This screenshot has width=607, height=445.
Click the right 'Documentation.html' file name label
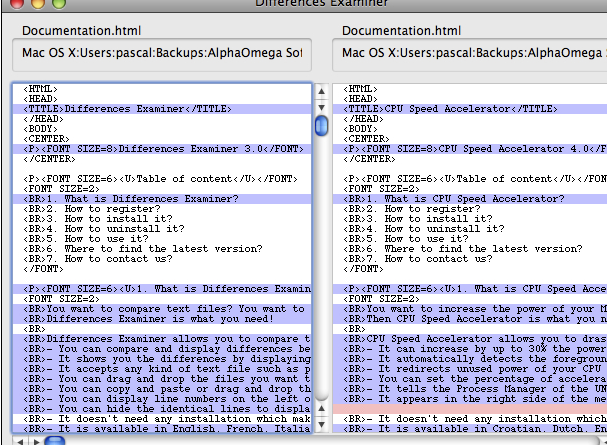point(401,31)
